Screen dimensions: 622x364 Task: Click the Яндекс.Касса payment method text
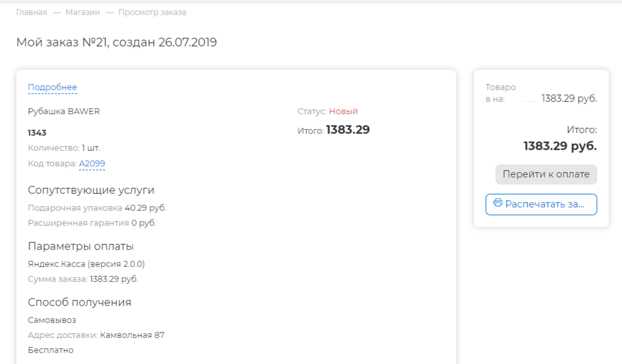point(86,264)
